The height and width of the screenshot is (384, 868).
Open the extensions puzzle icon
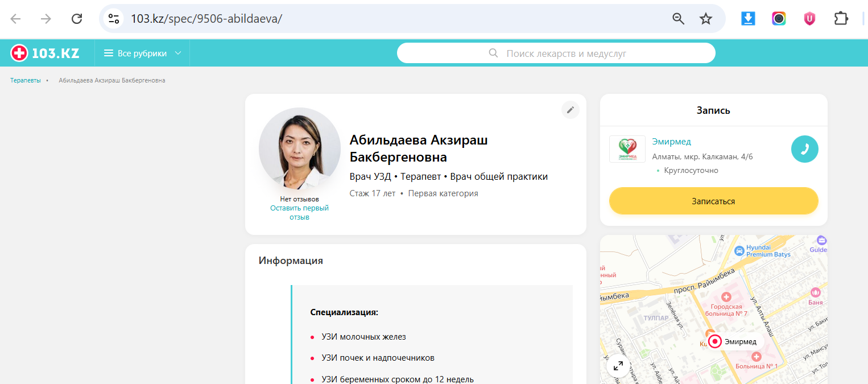pyautogui.click(x=841, y=19)
